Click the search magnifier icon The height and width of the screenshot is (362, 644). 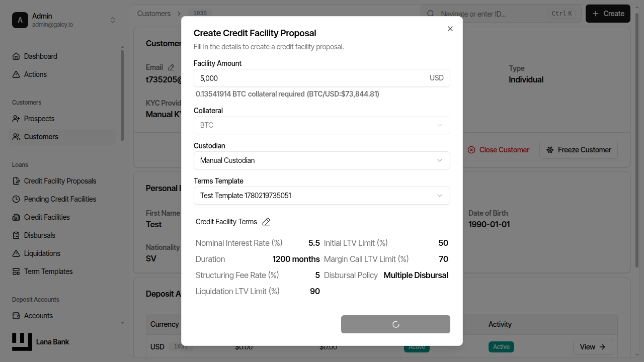pos(431,14)
